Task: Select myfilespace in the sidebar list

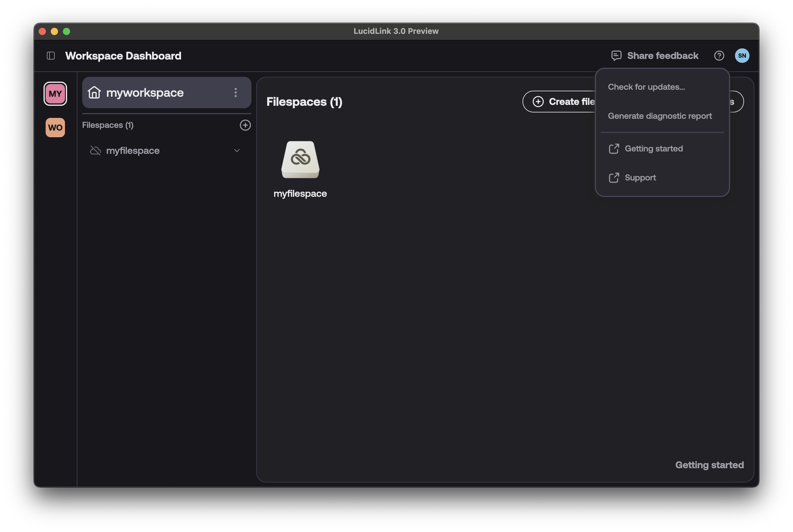Action: (x=167, y=151)
